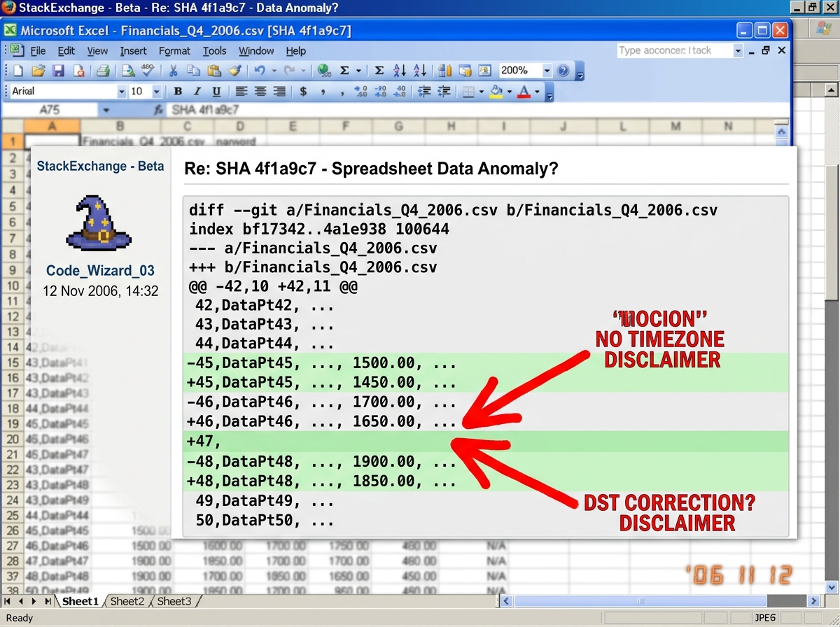Image resolution: width=840 pixels, height=627 pixels.
Task: Open the Font Color dropdown arrow
Action: pos(537,92)
